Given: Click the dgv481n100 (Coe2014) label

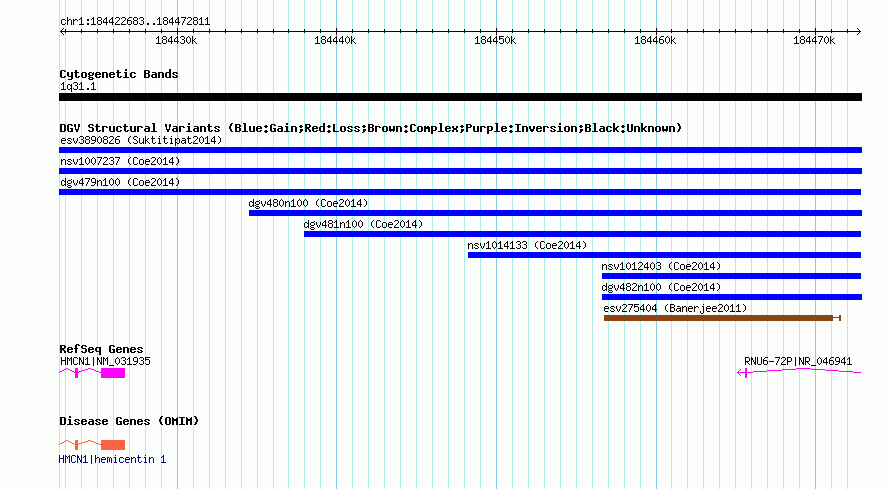Looking at the screenshot, I should pyautogui.click(x=363, y=224).
